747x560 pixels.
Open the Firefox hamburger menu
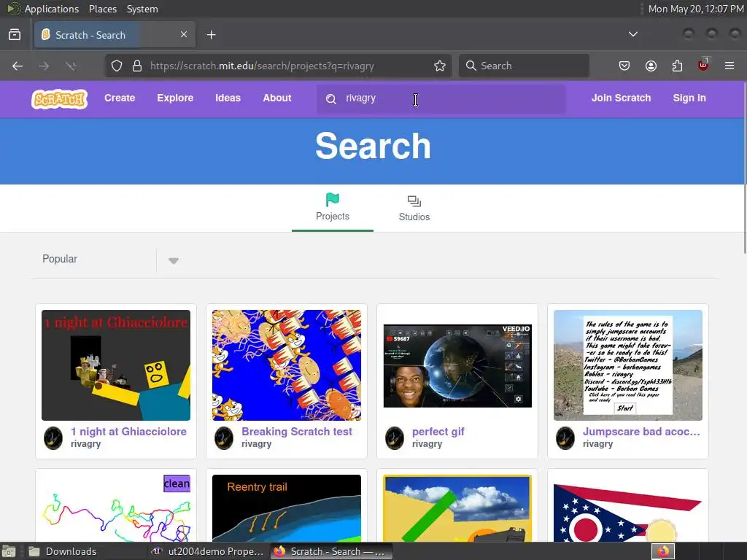729,66
